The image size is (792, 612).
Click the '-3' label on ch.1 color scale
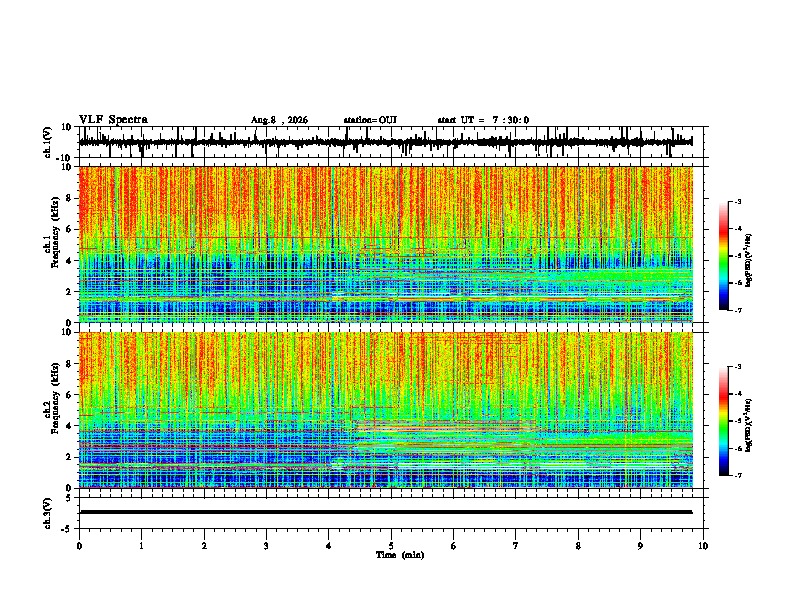pos(737,201)
